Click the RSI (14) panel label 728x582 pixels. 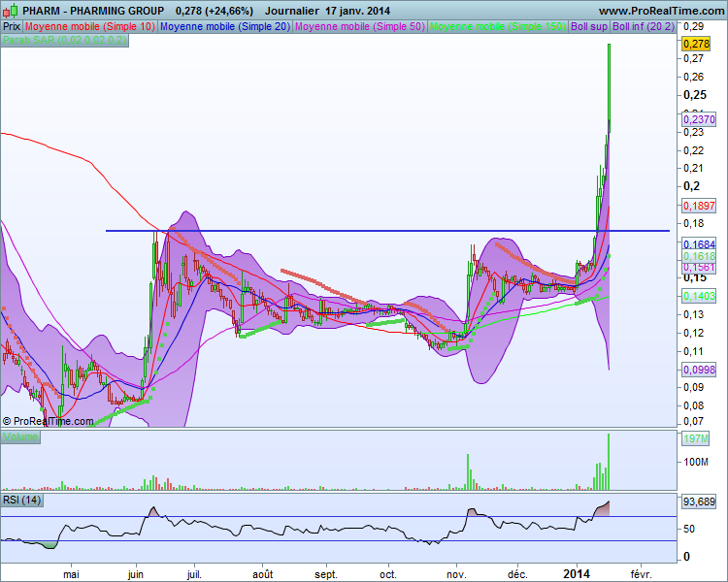pyautogui.click(x=21, y=501)
